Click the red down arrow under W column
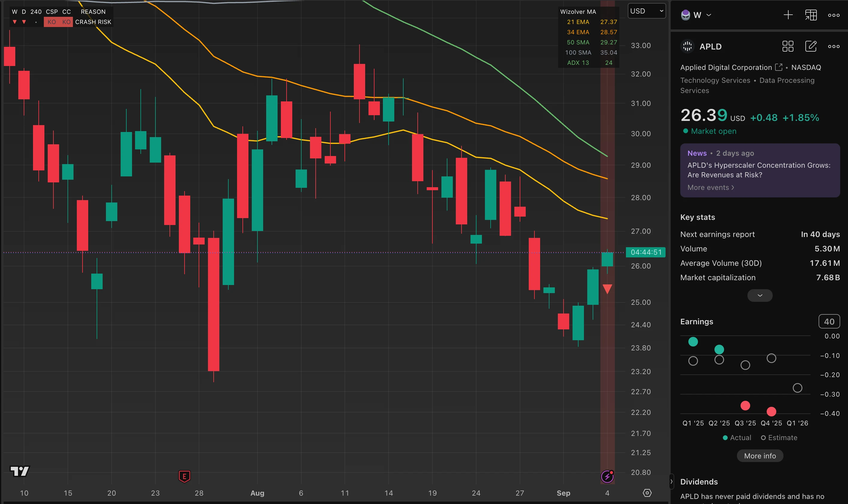Viewport: 848px width, 504px height. click(15, 22)
